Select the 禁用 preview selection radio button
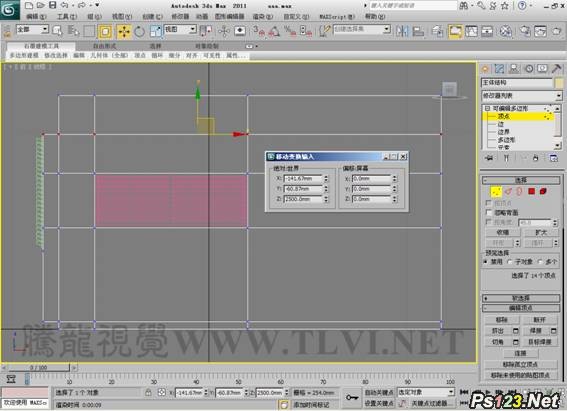The width and height of the screenshot is (567, 411). [x=486, y=262]
